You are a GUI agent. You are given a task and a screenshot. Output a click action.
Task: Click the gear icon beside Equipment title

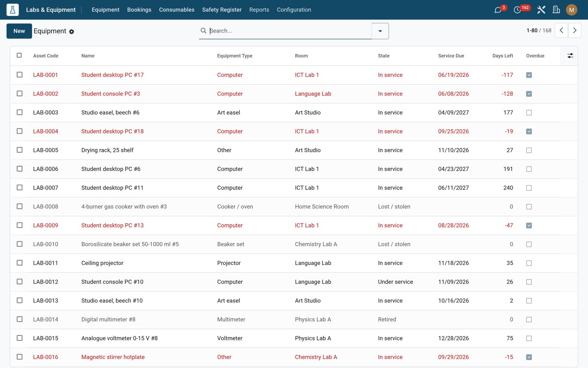[72, 32]
